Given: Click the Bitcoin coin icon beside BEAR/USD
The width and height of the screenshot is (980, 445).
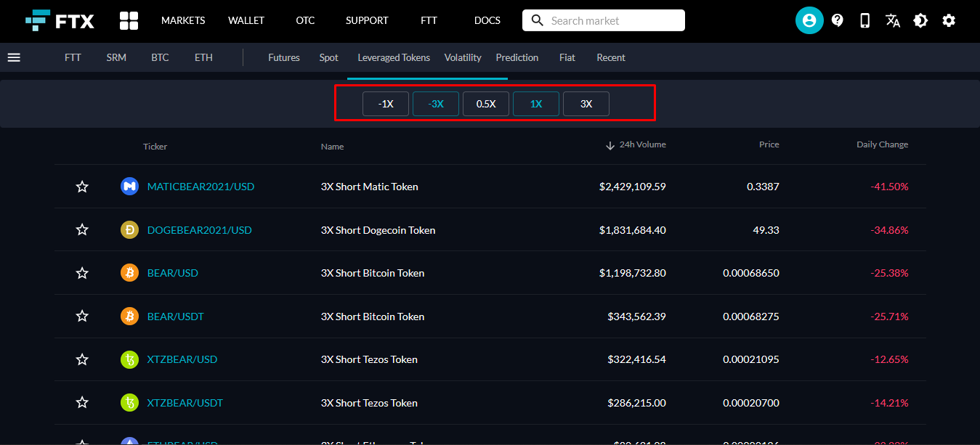Looking at the screenshot, I should tap(129, 273).
